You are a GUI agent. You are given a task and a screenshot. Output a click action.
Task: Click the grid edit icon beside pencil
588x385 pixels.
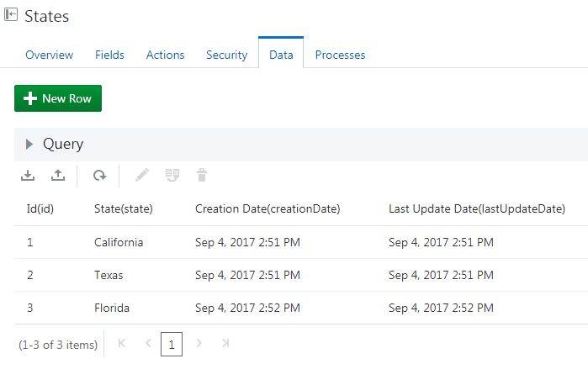(172, 175)
